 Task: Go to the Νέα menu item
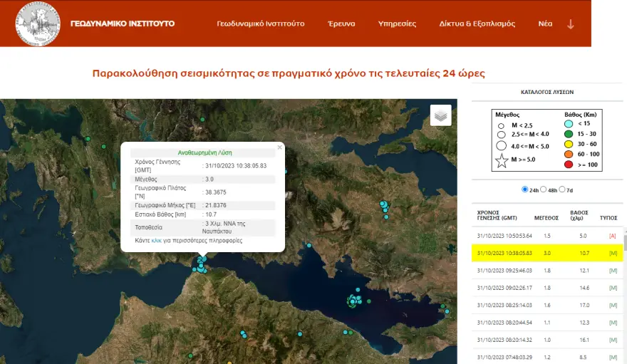[x=545, y=24]
